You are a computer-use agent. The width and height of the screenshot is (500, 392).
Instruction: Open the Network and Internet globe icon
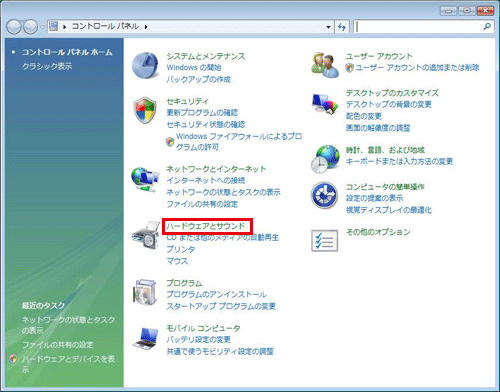[145, 180]
